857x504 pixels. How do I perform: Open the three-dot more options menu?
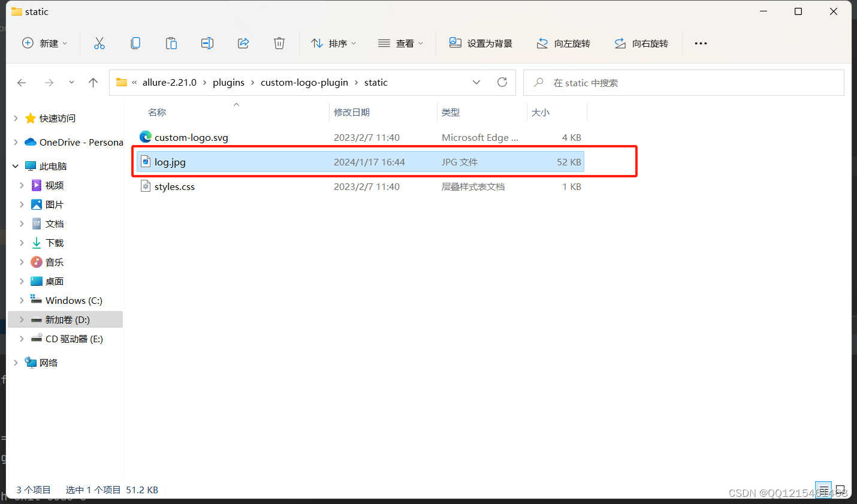pyautogui.click(x=701, y=43)
